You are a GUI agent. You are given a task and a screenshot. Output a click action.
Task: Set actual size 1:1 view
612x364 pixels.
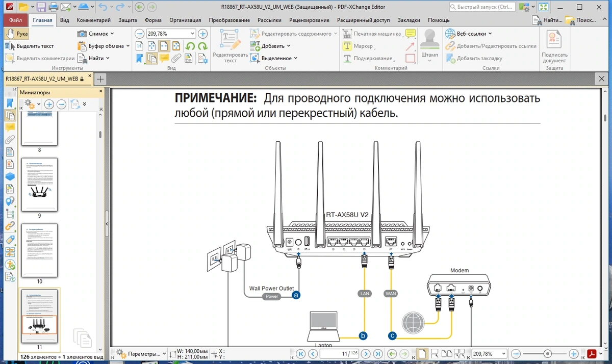[x=140, y=46]
